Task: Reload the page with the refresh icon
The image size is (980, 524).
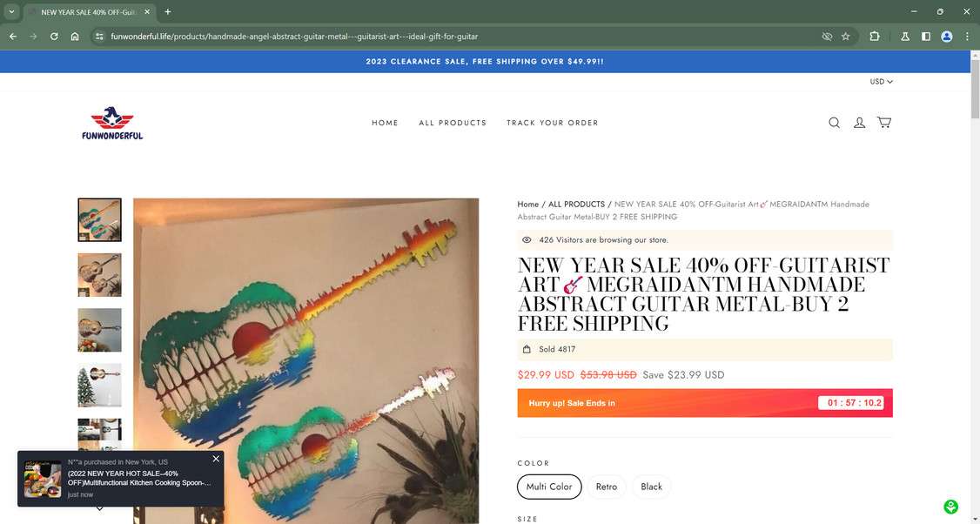Action: coord(54,37)
